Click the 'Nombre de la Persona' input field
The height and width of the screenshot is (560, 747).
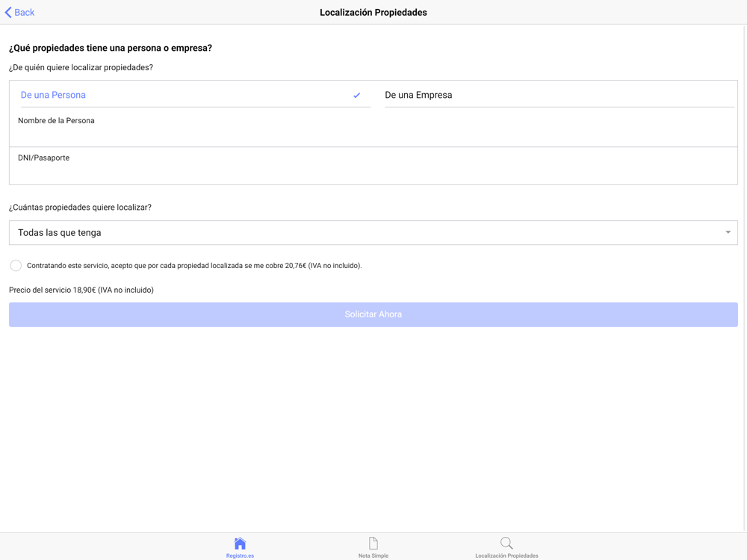point(373,128)
